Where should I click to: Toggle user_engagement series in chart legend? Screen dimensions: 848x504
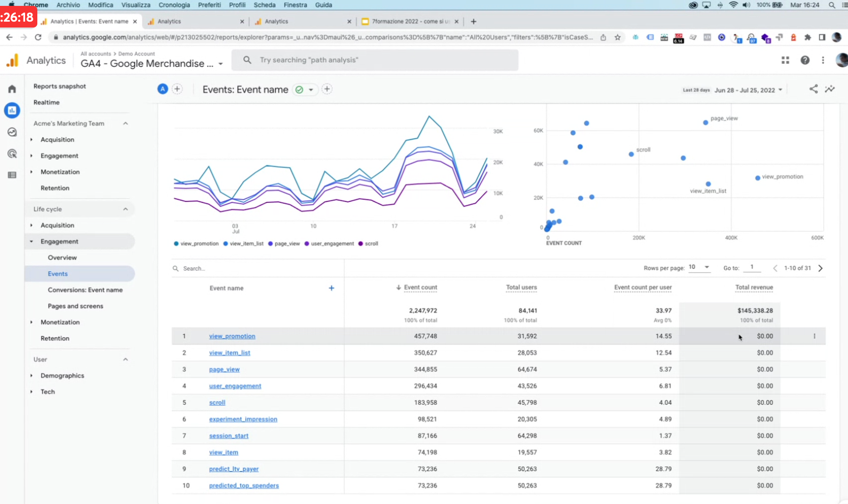pyautogui.click(x=329, y=244)
